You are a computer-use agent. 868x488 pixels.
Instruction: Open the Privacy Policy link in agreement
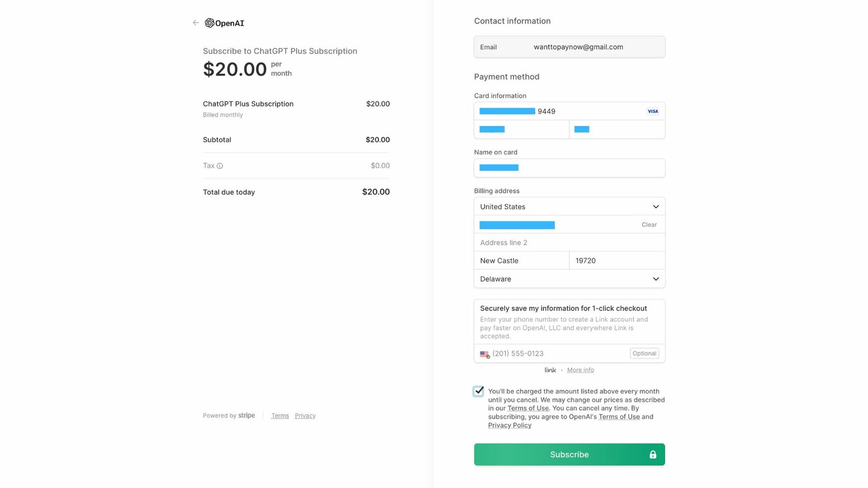[x=509, y=425]
